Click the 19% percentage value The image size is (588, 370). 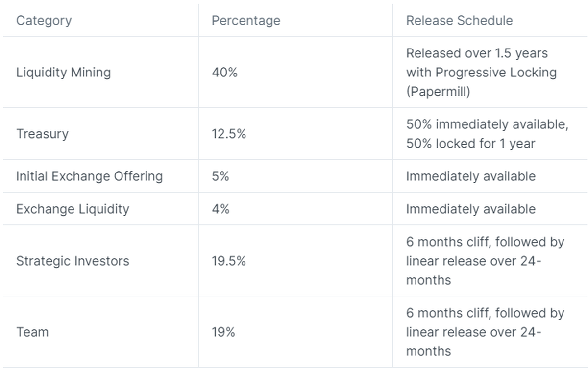point(223,332)
